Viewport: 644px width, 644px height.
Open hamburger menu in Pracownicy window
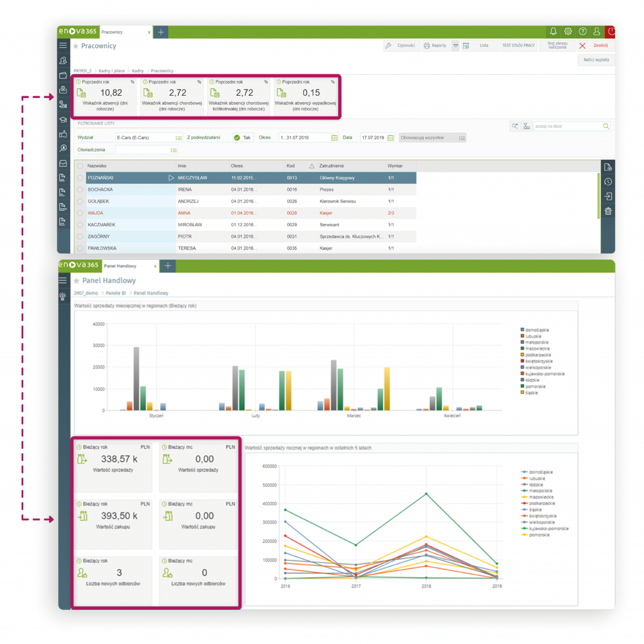(63, 45)
